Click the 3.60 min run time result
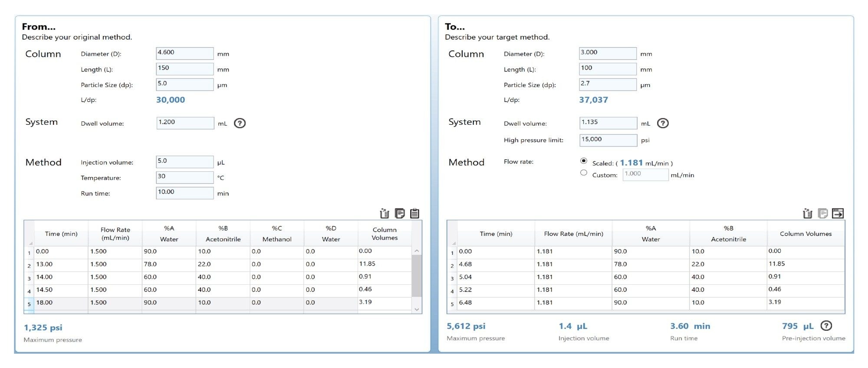 pyautogui.click(x=690, y=326)
